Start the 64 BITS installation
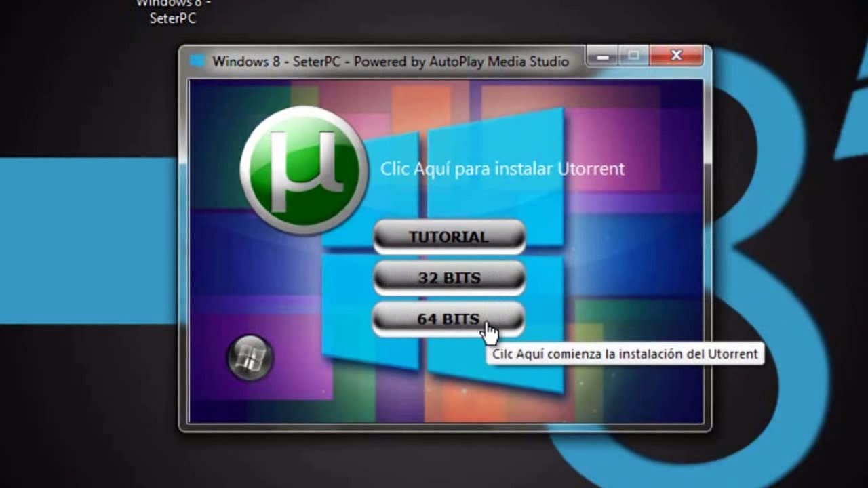 [x=449, y=319]
